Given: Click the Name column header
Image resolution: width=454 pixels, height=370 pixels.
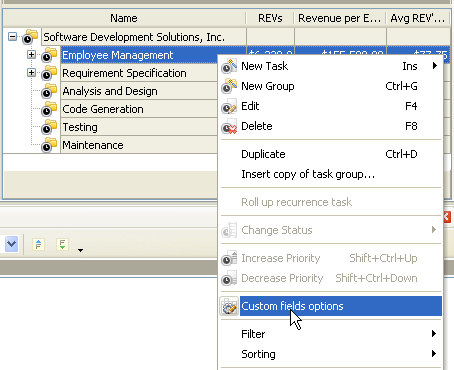Looking at the screenshot, I should coord(124,18).
